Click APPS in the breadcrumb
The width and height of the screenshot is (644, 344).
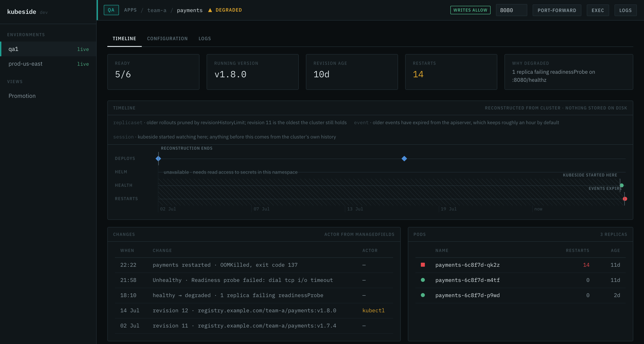click(131, 10)
